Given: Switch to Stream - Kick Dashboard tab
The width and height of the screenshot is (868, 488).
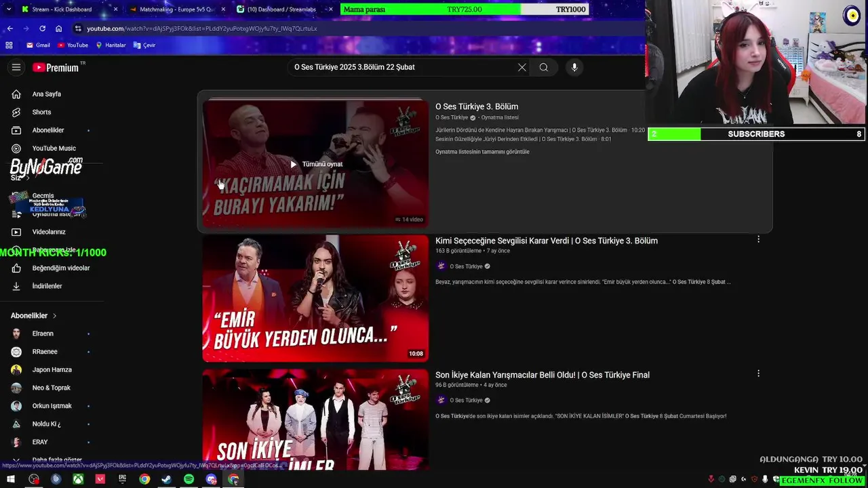Looking at the screenshot, I should click(x=62, y=9).
